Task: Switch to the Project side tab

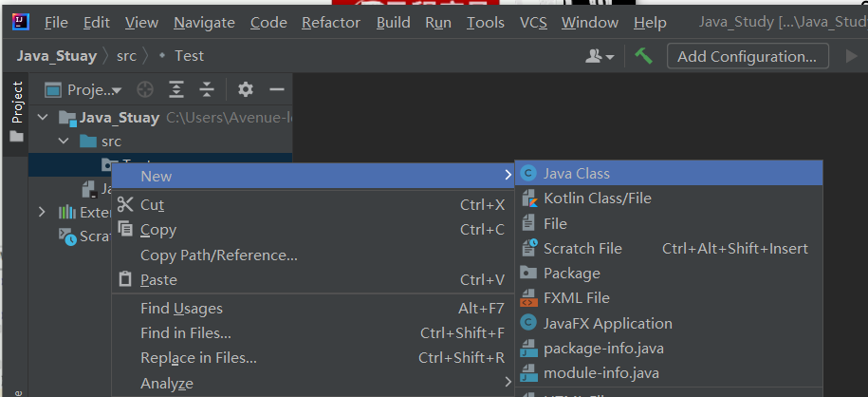Action: (16, 103)
